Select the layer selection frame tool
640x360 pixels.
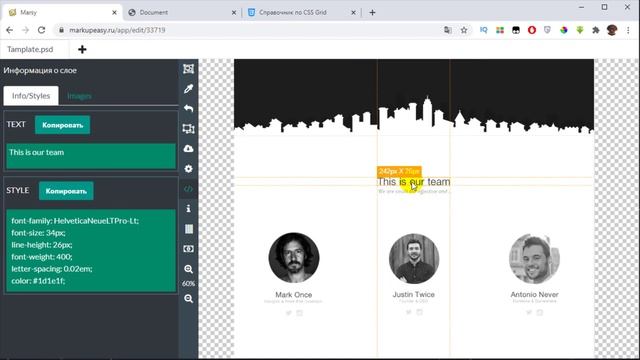[188, 69]
